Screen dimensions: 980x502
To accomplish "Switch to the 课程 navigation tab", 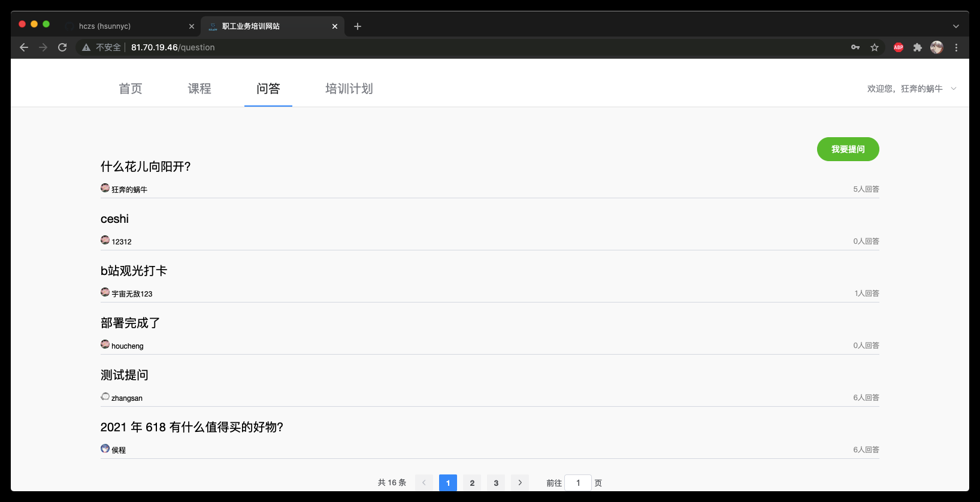I will tap(199, 89).
